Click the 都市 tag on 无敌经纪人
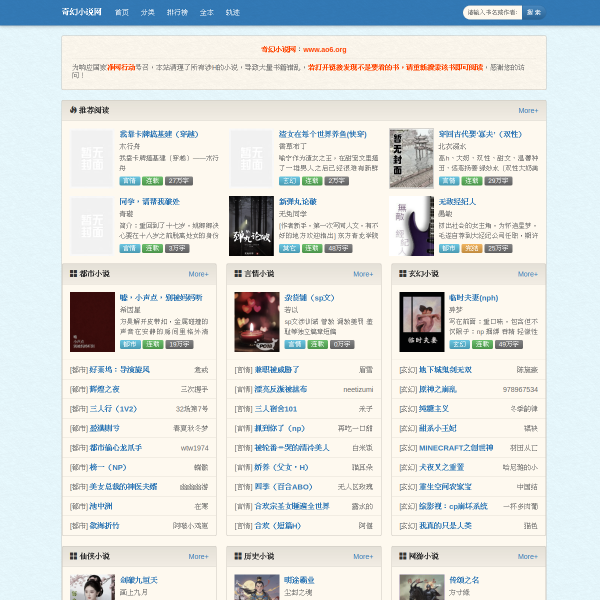 point(449,248)
